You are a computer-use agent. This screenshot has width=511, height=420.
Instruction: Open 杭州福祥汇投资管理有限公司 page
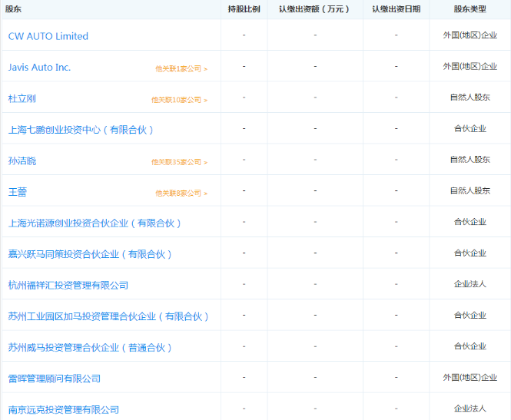(68, 285)
